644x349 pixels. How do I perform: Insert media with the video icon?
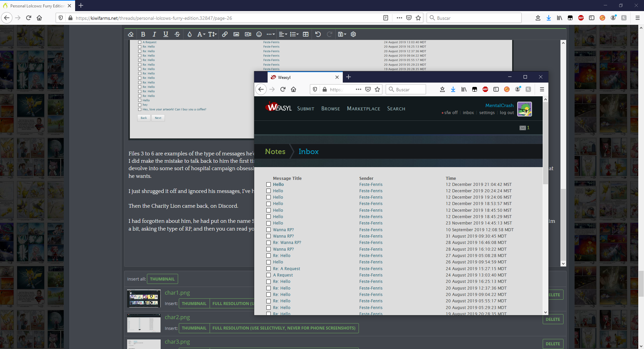pyautogui.click(x=248, y=34)
